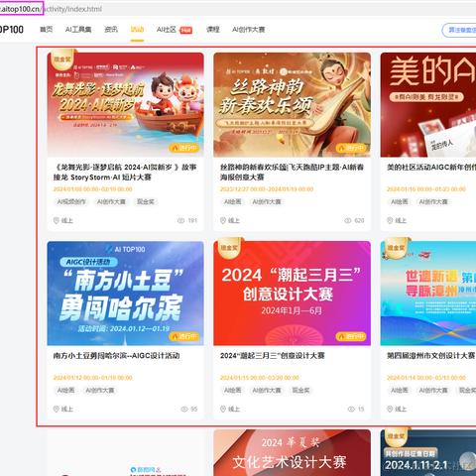Open the 2024 华夏奖 文化艺术设计大赛 thumbnail
Image resolution: width=476 pixels, height=476 pixels.
point(292,453)
